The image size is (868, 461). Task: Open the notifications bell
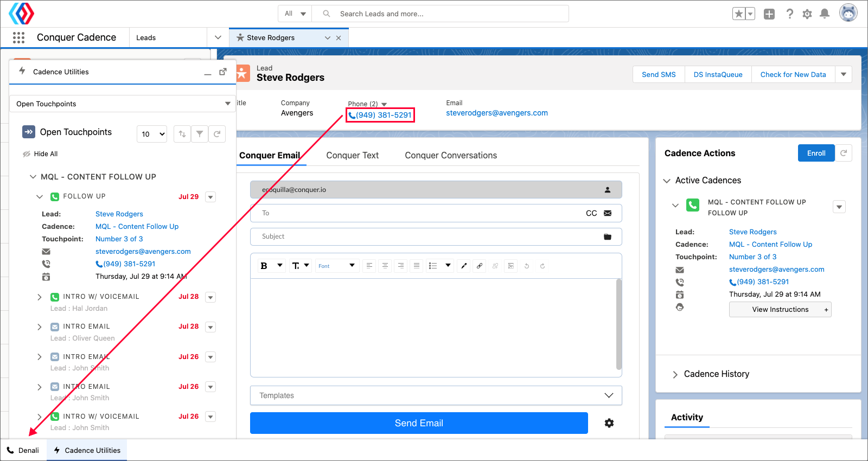[x=825, y=14]
